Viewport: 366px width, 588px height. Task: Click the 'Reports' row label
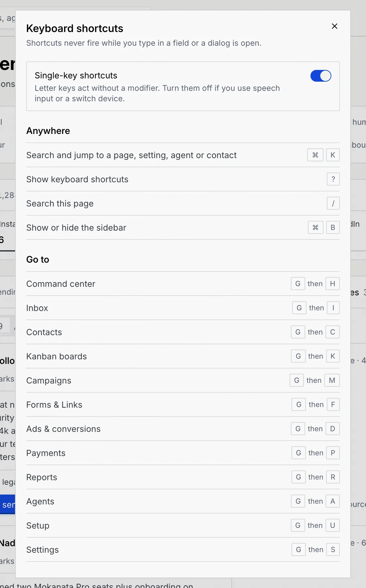click(x=42, y=477)
